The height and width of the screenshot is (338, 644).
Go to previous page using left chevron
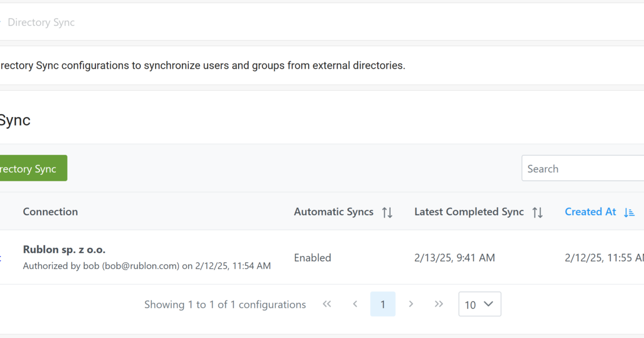(355, 304)
